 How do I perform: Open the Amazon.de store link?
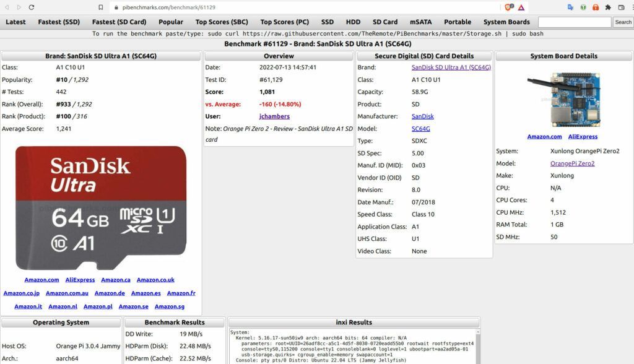tap(110, 293)
